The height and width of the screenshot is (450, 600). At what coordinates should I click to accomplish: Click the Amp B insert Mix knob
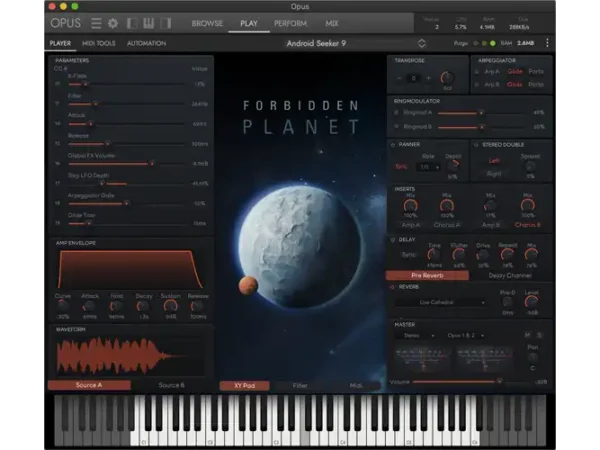(490, 206)
